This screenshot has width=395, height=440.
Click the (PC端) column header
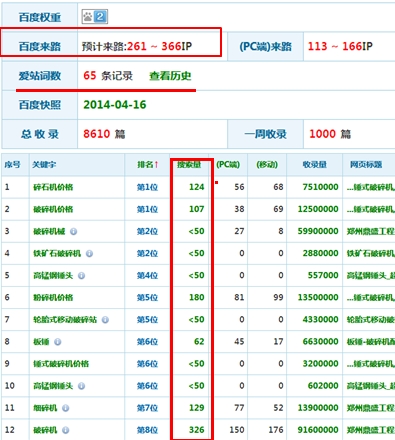[228, 165]
